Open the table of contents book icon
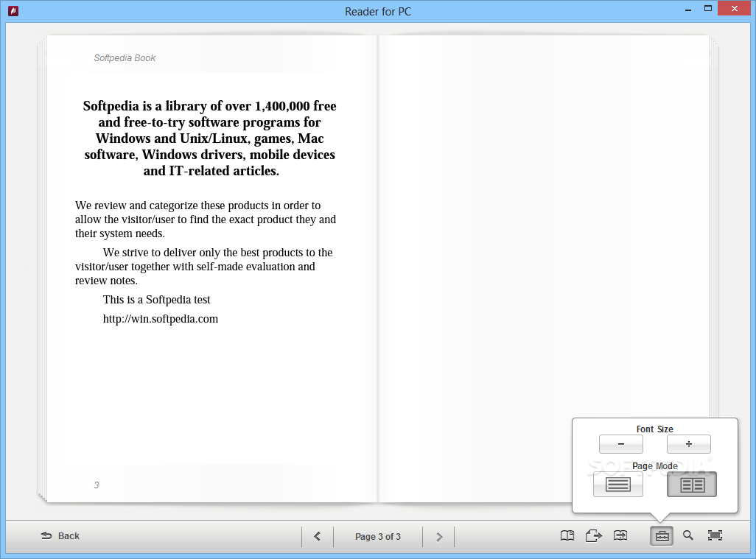This screenshot has width=756, height=559. [567, 536]
